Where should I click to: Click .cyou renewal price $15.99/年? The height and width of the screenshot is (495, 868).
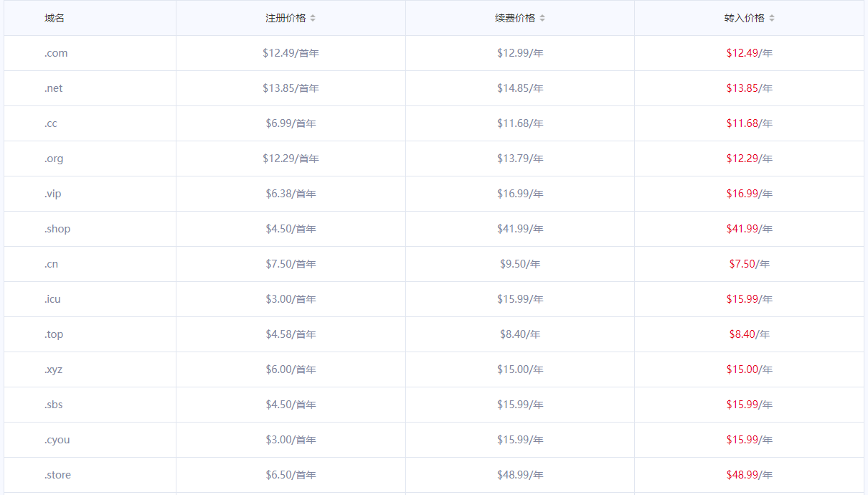pos(520,440)
